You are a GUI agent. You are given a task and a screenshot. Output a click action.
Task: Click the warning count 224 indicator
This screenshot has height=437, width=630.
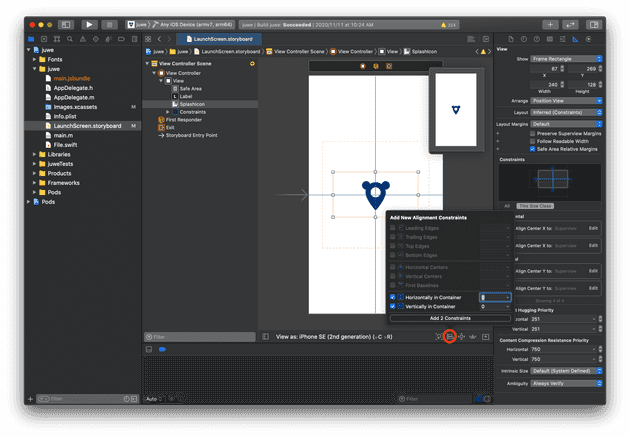point(448,25)
